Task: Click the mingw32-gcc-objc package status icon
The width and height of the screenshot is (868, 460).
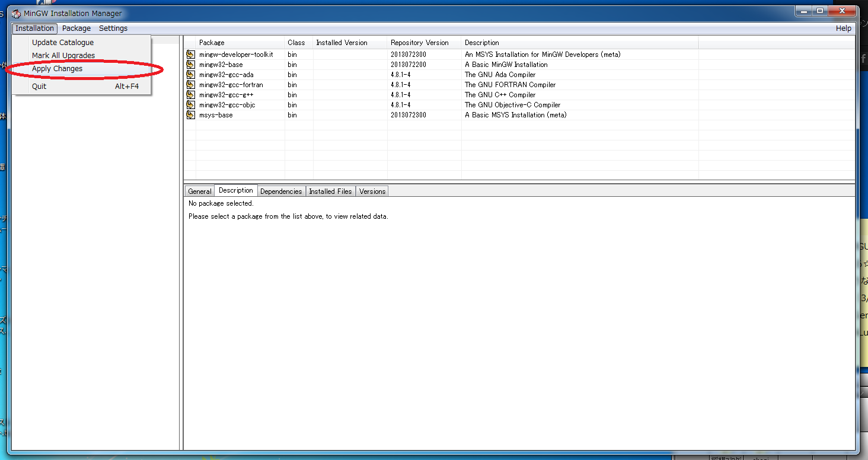Action: pyautogui.click(x=190, y=105)
